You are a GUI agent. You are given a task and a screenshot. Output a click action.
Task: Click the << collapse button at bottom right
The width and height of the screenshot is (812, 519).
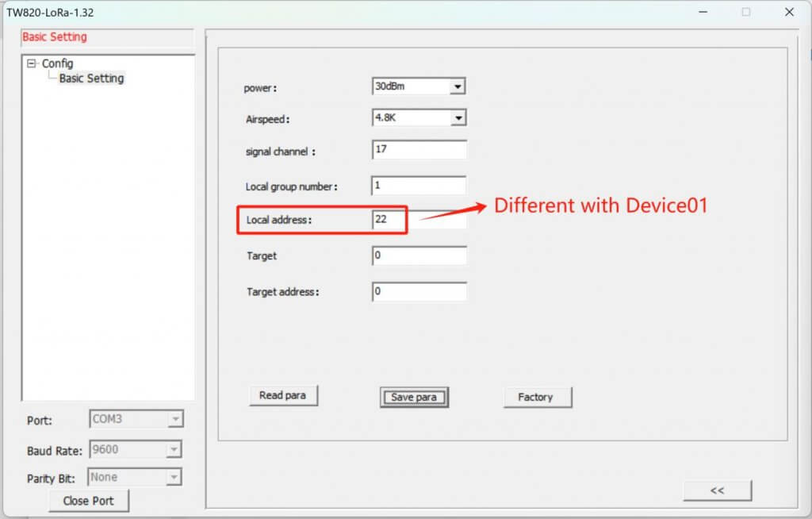pyautogui.click(x=717, y=490)
